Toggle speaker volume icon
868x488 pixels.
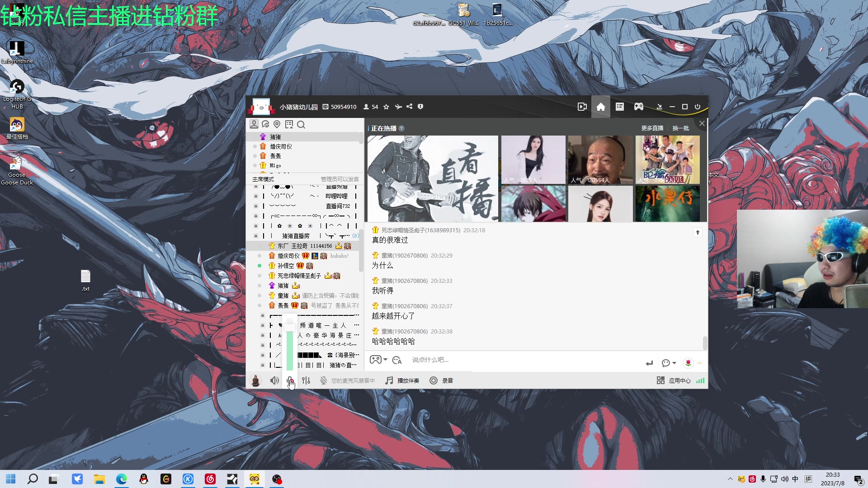coord(274,380)
